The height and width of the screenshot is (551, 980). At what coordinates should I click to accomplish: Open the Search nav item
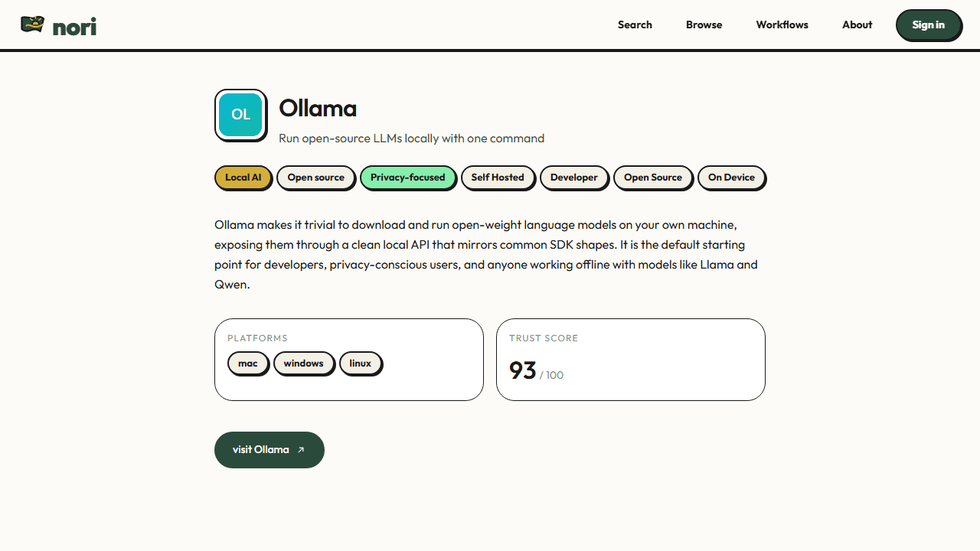click(635, 24)
